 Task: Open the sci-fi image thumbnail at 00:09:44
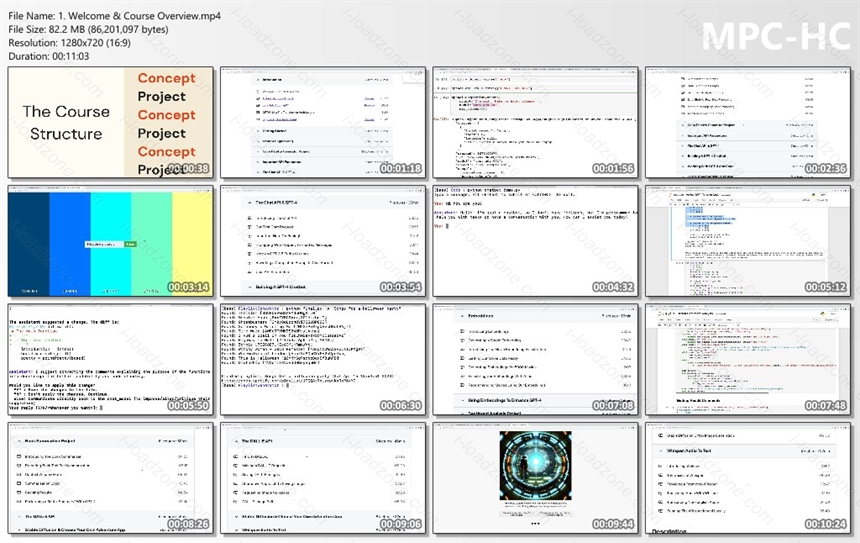click(x=535, y=478)
